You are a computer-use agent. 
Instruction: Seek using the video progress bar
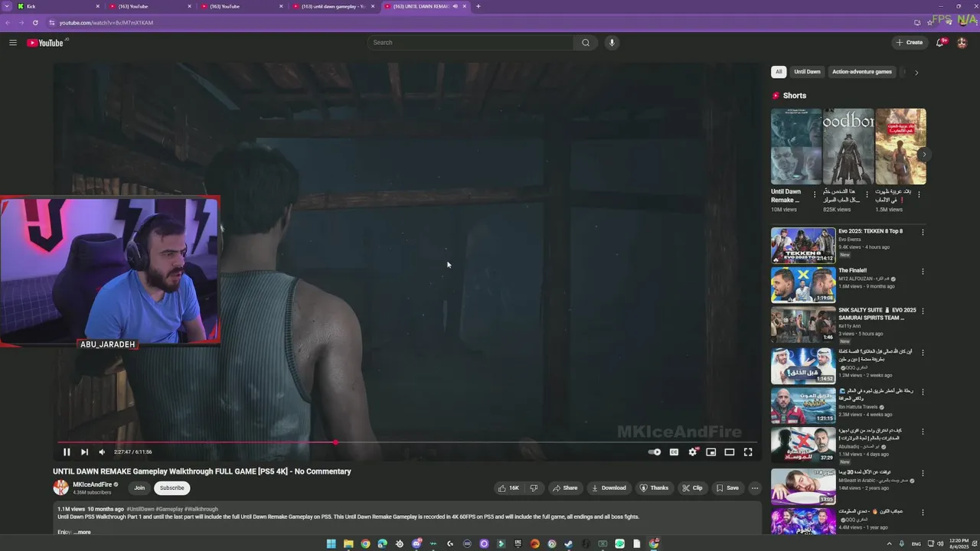[407, 442]
